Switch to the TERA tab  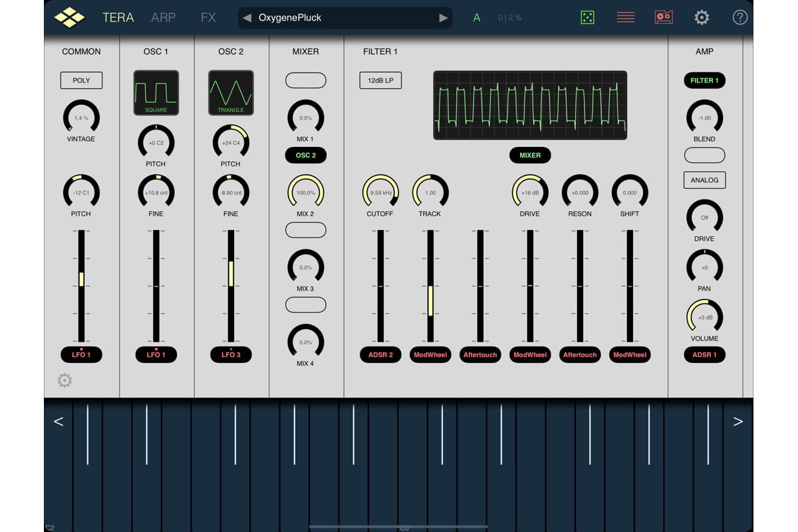[118, 17]
